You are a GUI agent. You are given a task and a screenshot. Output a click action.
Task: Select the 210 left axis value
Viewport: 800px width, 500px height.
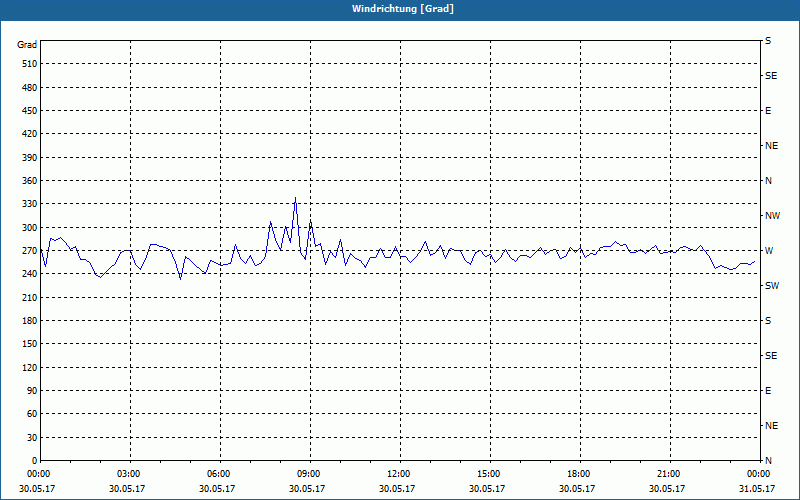29,297
